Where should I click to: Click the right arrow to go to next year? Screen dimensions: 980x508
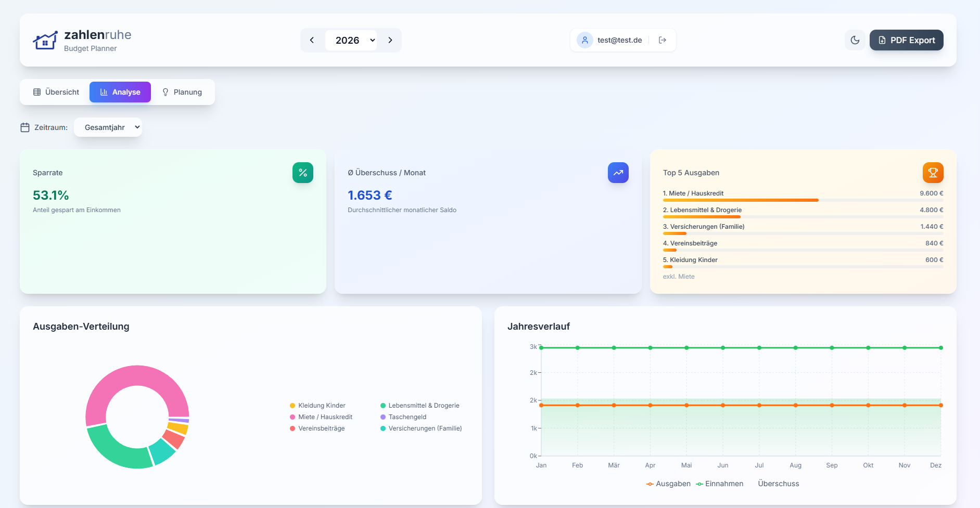tap(390, 40)
